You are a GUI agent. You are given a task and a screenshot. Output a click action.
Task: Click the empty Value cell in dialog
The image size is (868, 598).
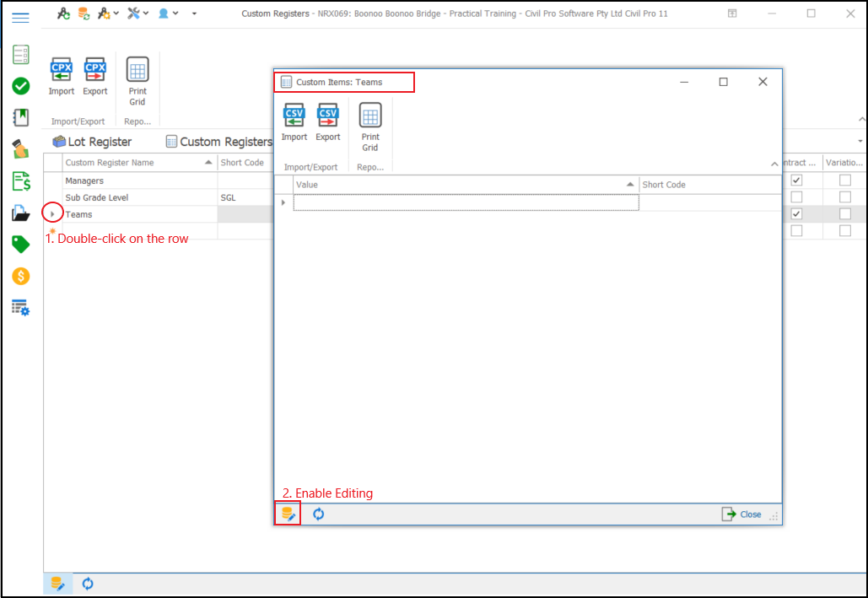coord(466,202)
